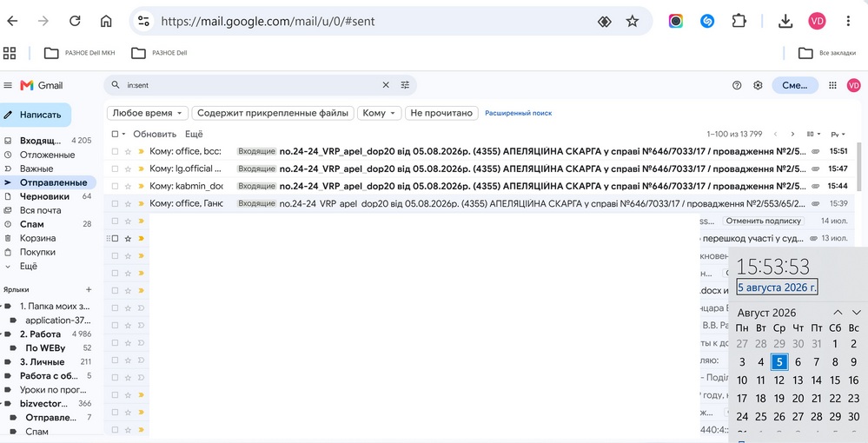Viewport: 868px width, 443px height.
Task: Tick checkbox of the 14 июл. email
Action: (116, 221)
